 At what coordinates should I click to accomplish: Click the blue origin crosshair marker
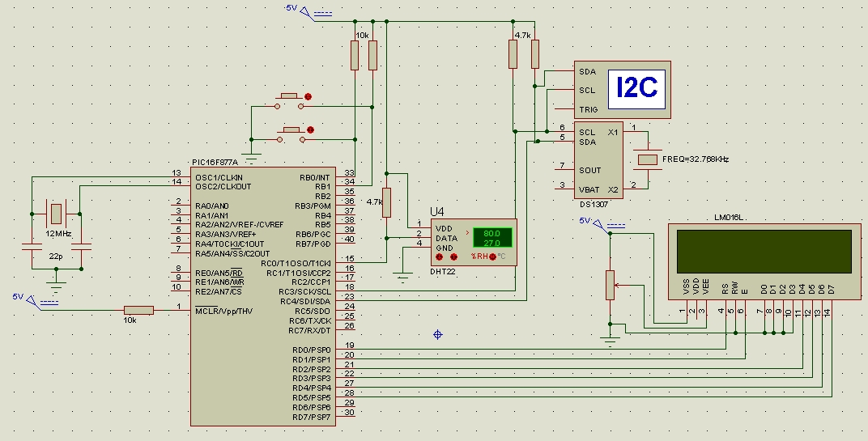tap(438, 334)
